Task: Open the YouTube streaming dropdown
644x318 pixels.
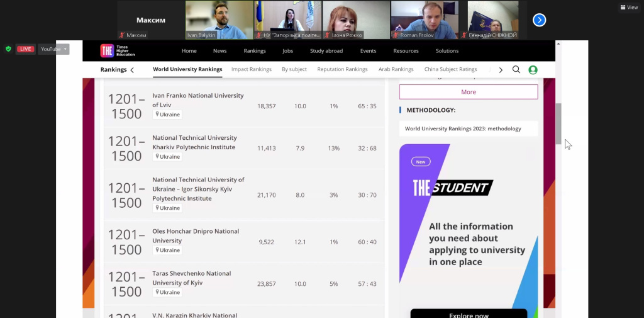Action: pyautogui.click(x=54, y=49)
